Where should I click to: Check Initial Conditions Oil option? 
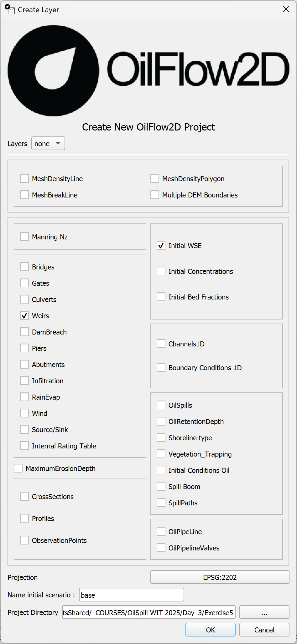(161, 470)
